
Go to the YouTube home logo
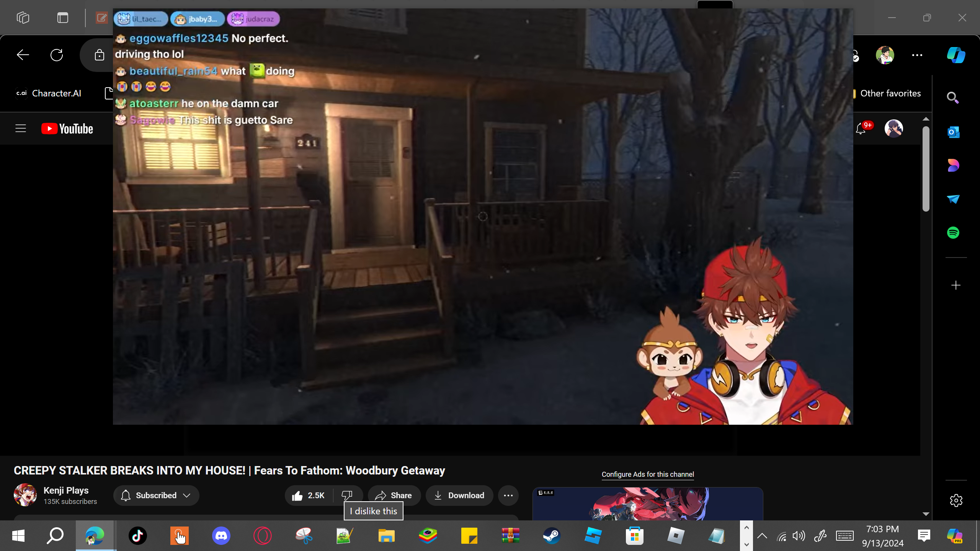point(67,129)
